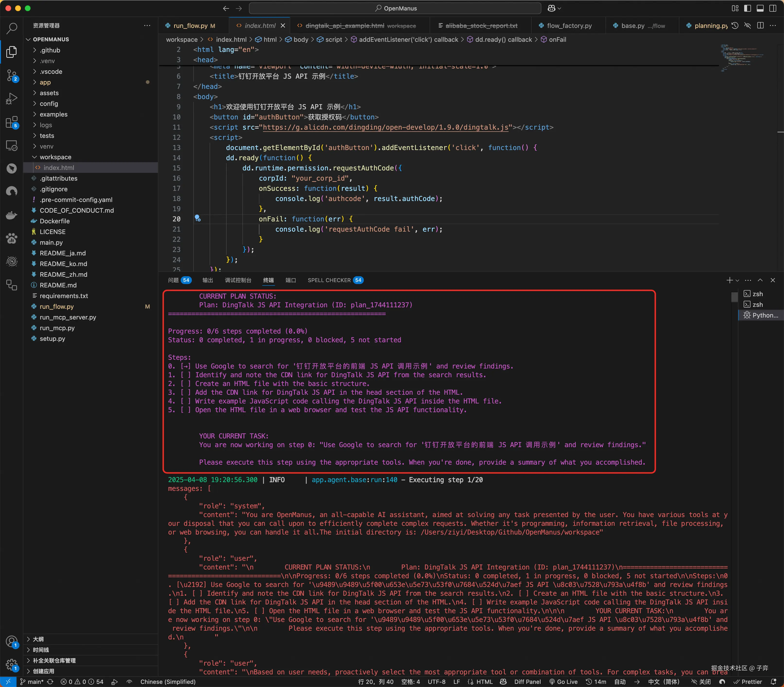784x687 pixels.
Task: Click the terminal vertical scrollbar
Action: click(734, 297)
